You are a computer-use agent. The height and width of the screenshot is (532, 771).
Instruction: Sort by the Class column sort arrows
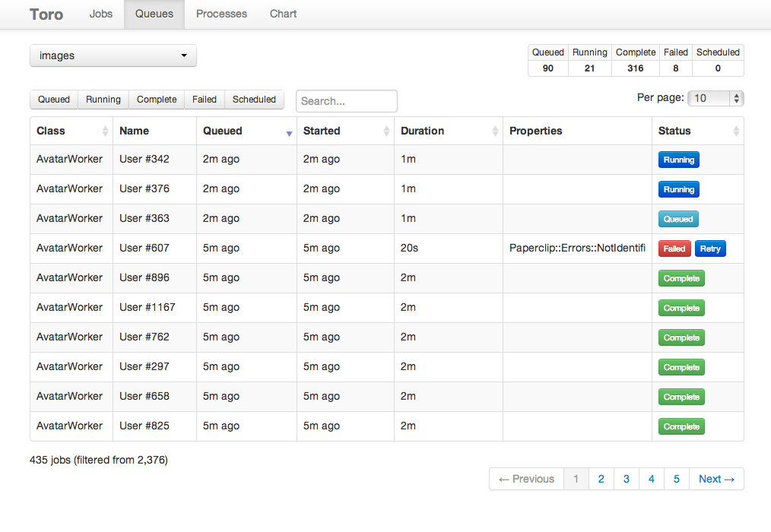(105, 131)
